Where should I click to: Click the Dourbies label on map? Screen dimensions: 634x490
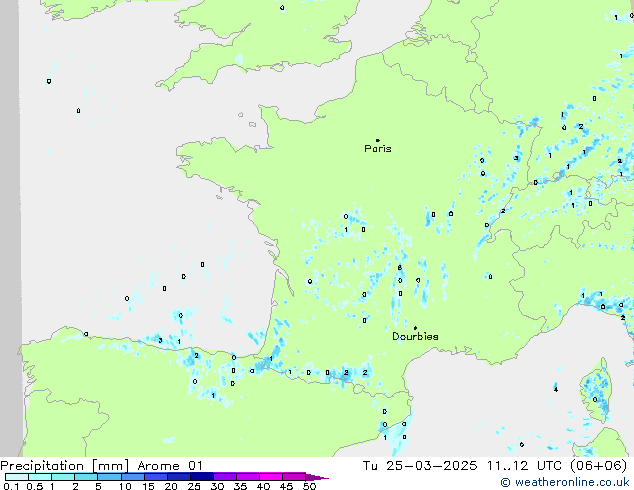415,337
